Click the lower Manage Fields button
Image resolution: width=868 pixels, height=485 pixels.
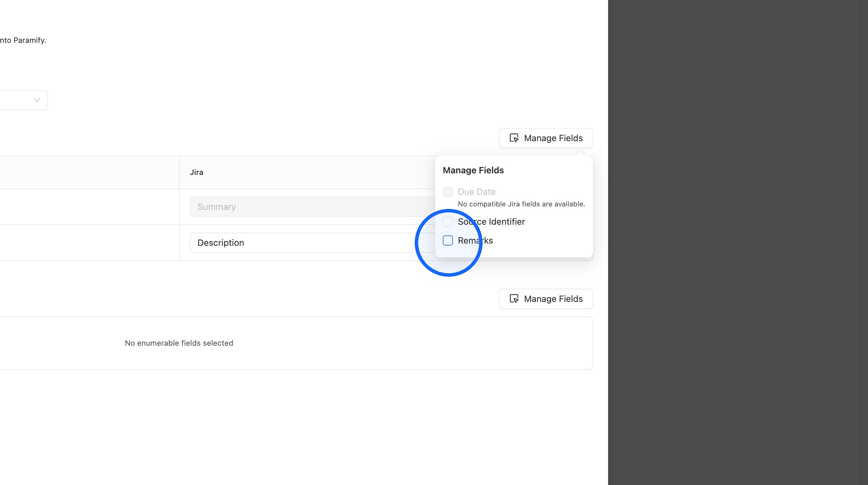(x=546, y=298)
